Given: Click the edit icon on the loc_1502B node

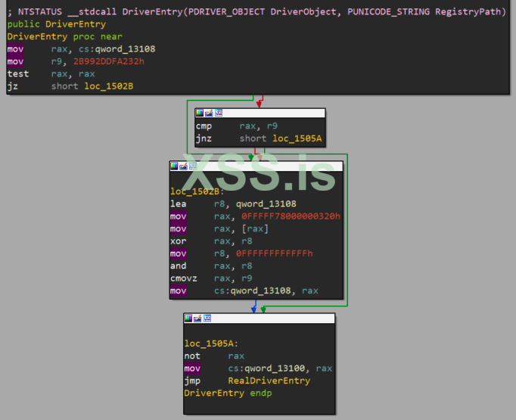Looking at the screenshot, I should 183,166.
